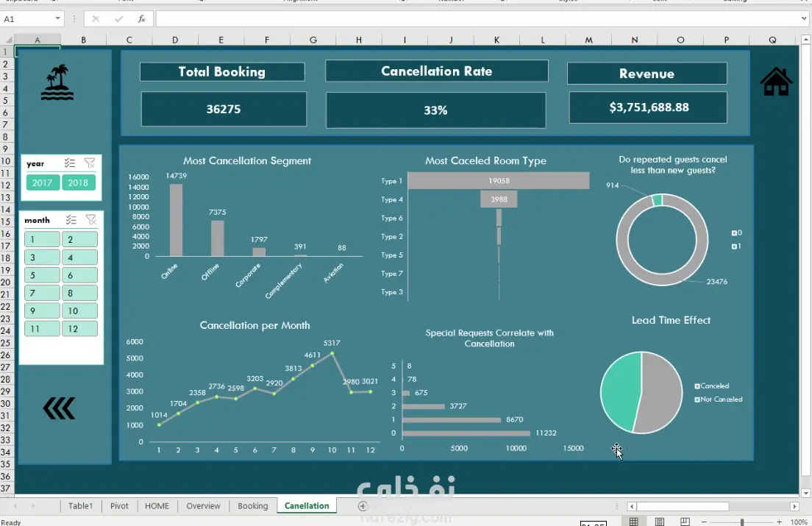This screenshot has height=526, width=812.
Task: Switch to Normal view icon
Action: pos(634,522)
